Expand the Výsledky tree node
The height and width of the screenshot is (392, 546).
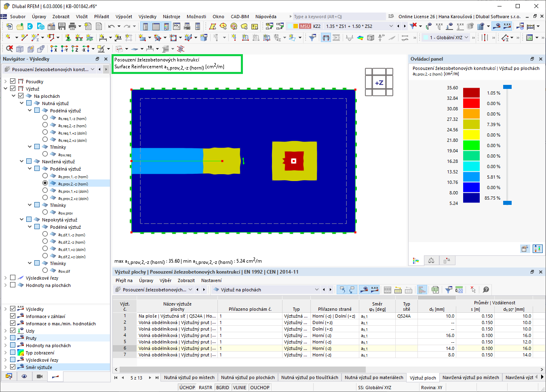(x=6, y=309)
